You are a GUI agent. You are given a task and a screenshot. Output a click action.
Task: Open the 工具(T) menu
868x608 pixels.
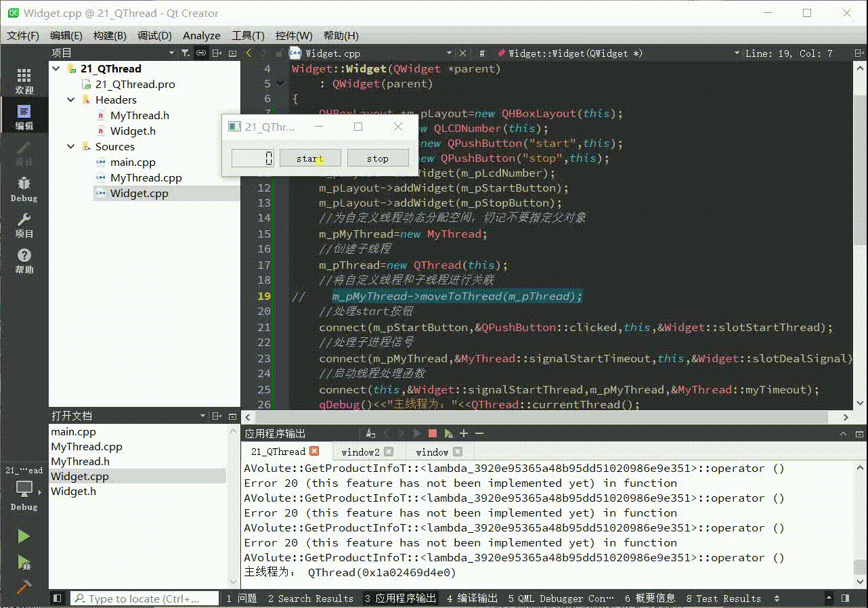(x=248, y=35)
